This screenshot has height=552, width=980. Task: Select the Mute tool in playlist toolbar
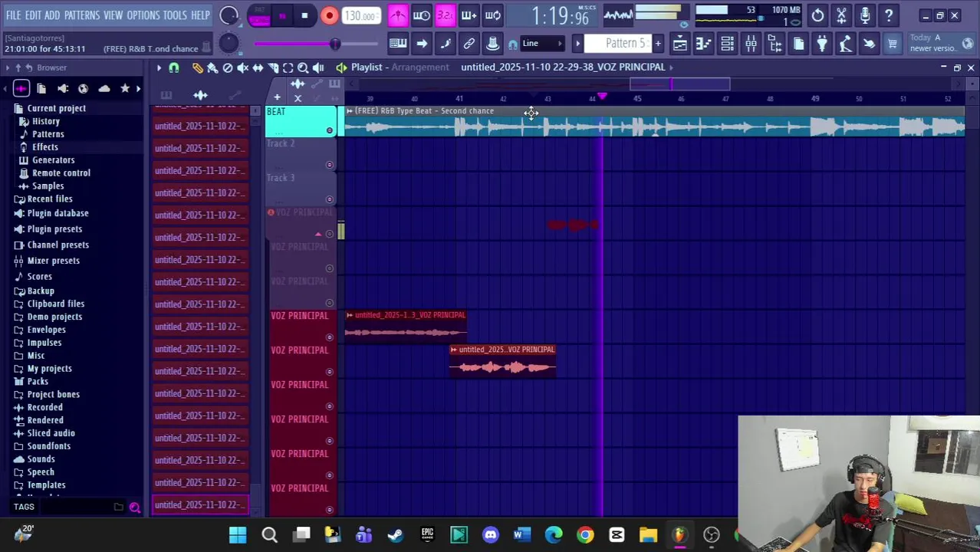click(242, 67)
